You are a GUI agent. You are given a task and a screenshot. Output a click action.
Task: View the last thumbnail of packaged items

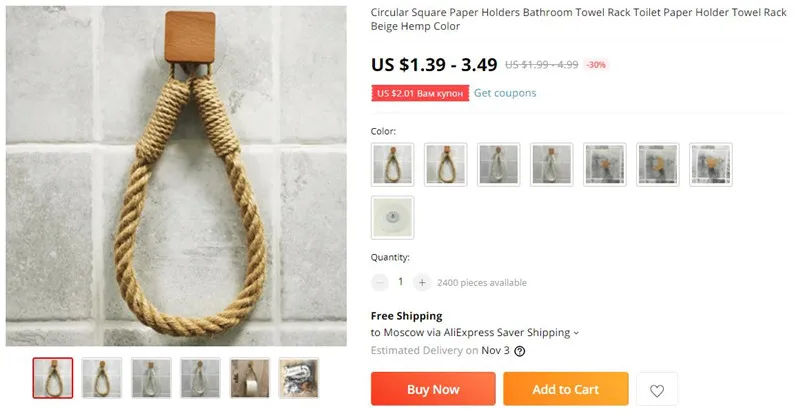pyautogui.click(x=298, y=378)
